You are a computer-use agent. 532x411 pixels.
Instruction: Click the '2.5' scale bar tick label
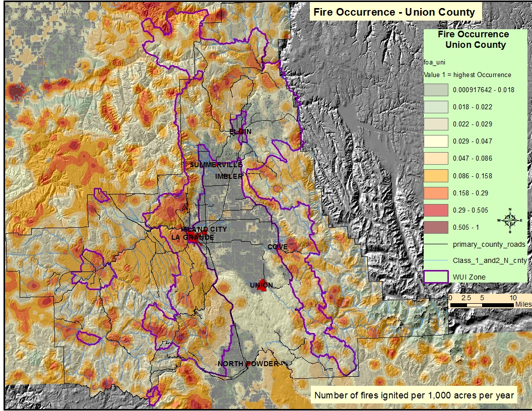[x=466, y=298]
